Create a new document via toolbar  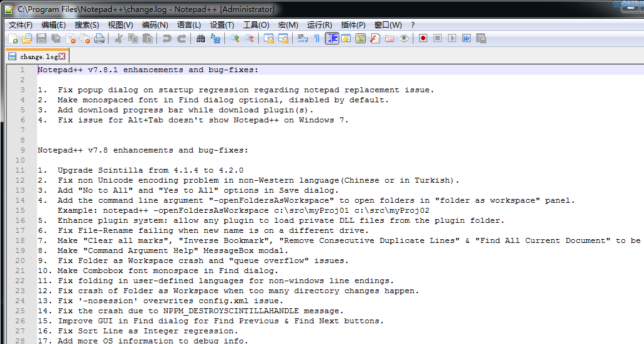pyautogui.click(x=13, y=38)
